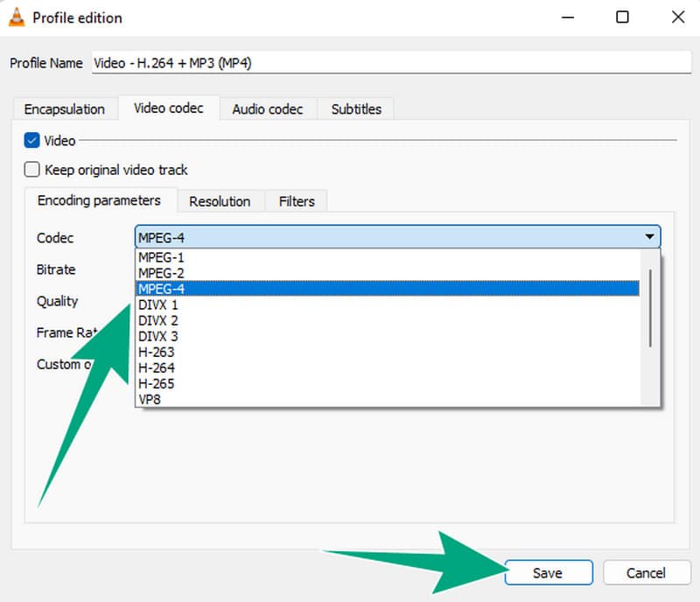
Task: Switch to the Filters sub-tab
Action: pyautogui.click(x=297, y=201)
